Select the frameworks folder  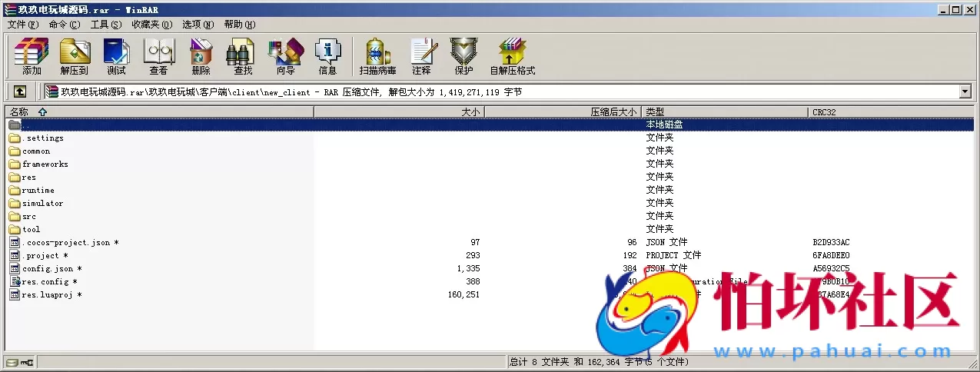[x=45, y=164]
